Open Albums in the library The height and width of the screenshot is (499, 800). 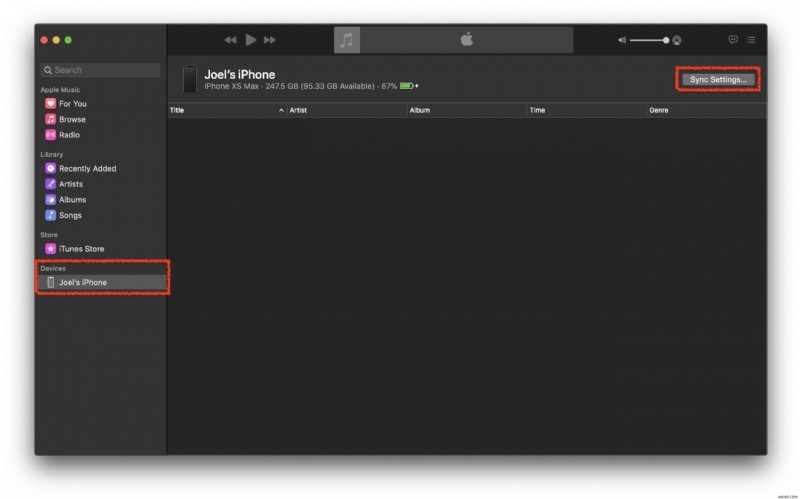pyautogui.click(x=72, y=200)
